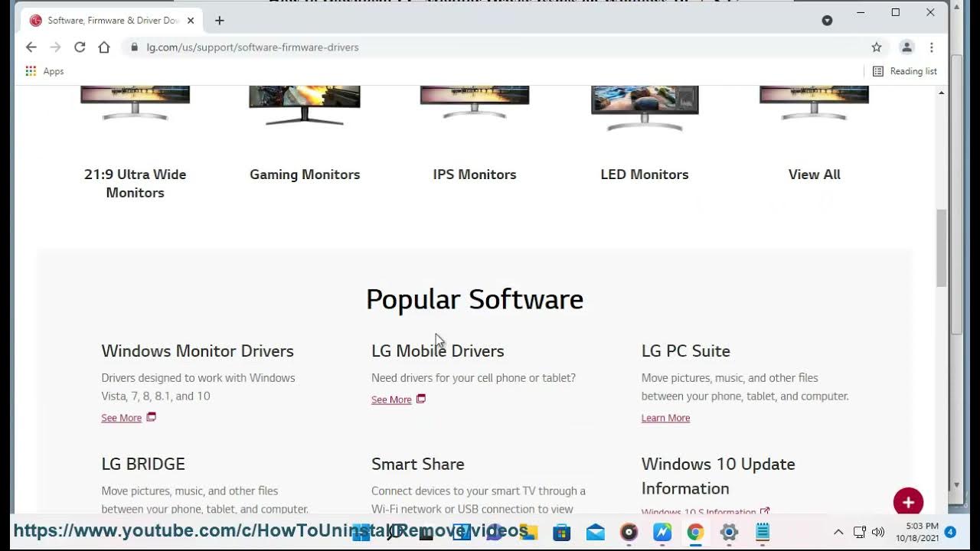Click the LED Monitors thumbnail image

click(645, 107)
